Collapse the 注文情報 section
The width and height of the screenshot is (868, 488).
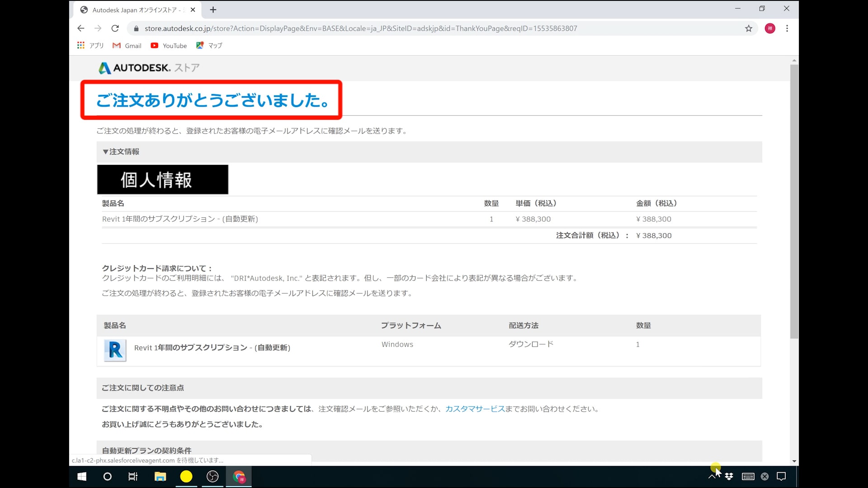pyautogui.click(x=121, y=152)
